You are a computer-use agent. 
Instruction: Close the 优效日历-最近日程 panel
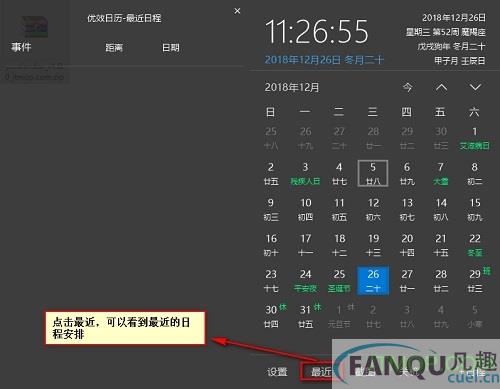237,11
